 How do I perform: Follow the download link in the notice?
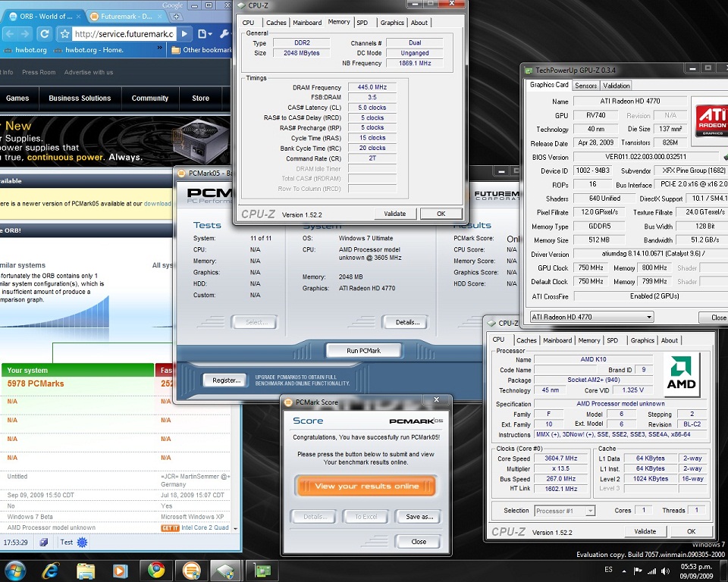point(158,204)
